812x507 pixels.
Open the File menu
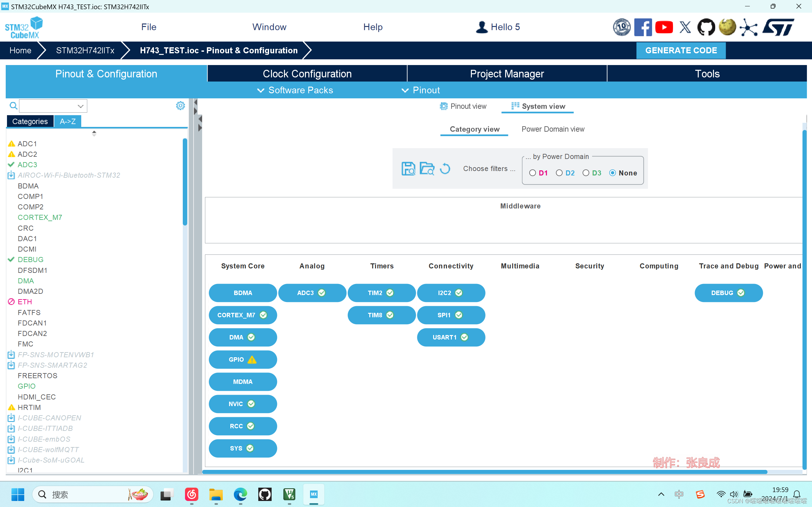[149, 27]
